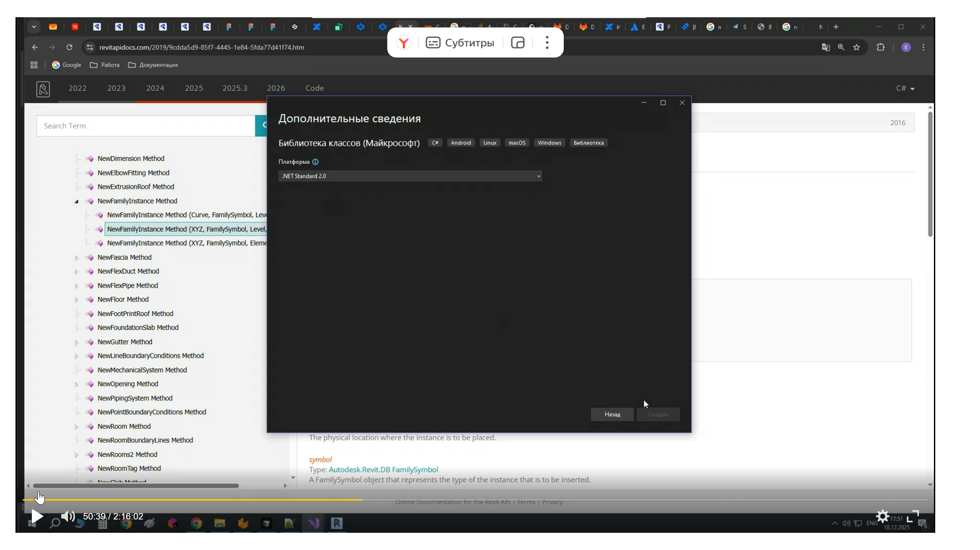This screenshot has width=980, height=550.
Task: Click the Yandex logo icon
Action: 404,43
